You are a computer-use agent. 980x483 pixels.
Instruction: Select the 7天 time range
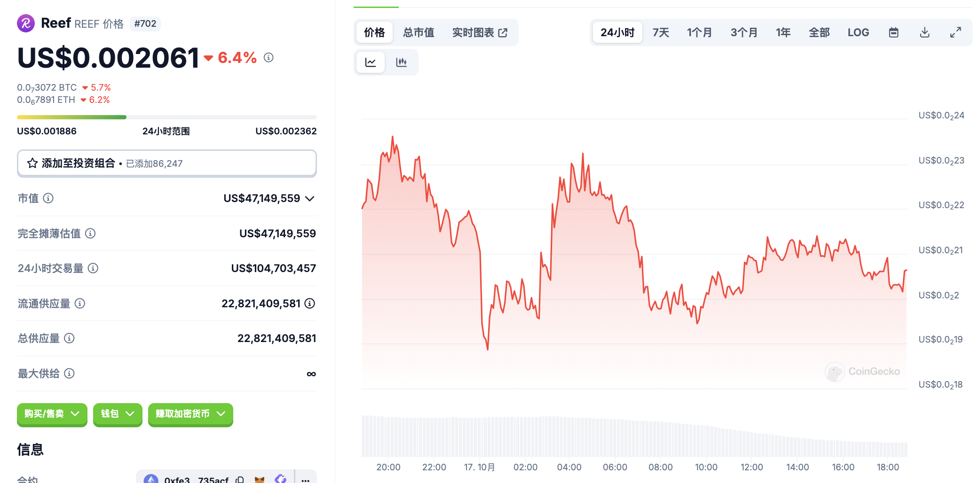tap(661, 32)
